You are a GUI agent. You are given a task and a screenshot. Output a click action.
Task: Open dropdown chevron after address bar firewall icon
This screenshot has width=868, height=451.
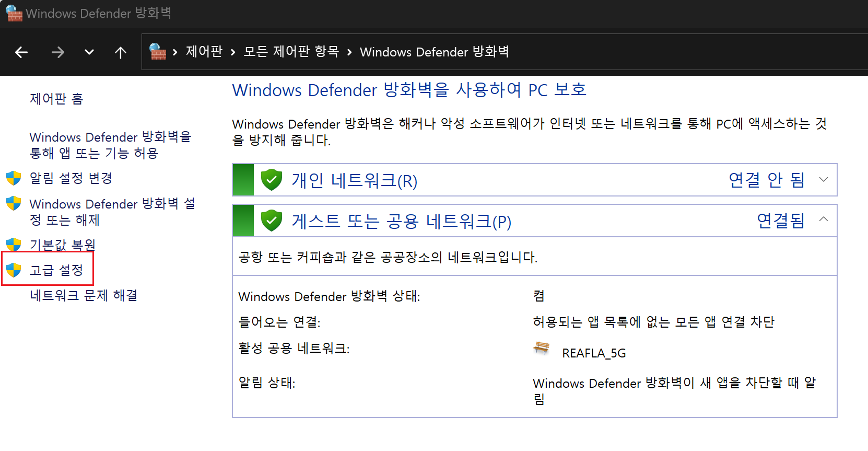[175, 52]
